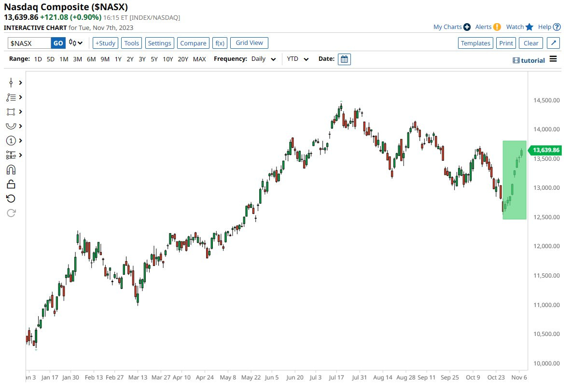Viewport: 571px width, 392px height.
Task: Click the GO button
Action: 58,43
